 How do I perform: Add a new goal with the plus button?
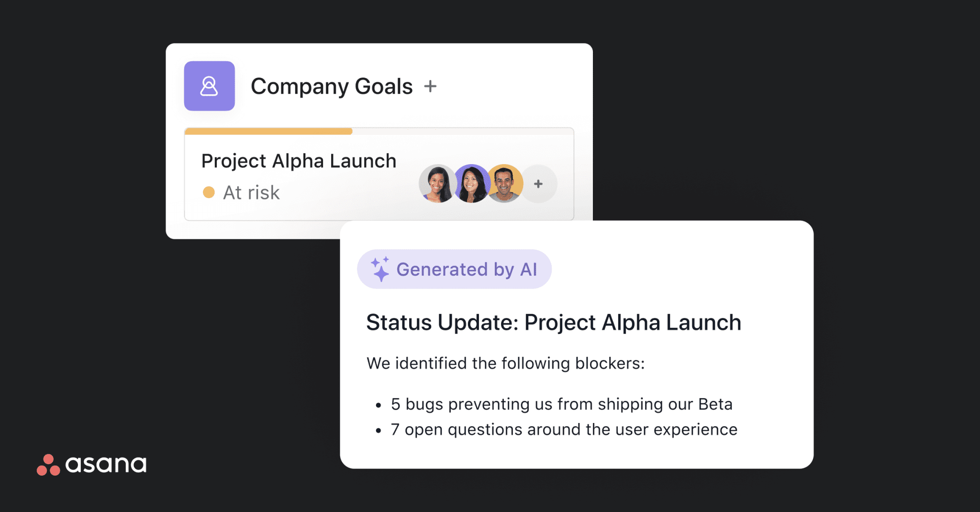pyautogui.click(x=431, y=86)
